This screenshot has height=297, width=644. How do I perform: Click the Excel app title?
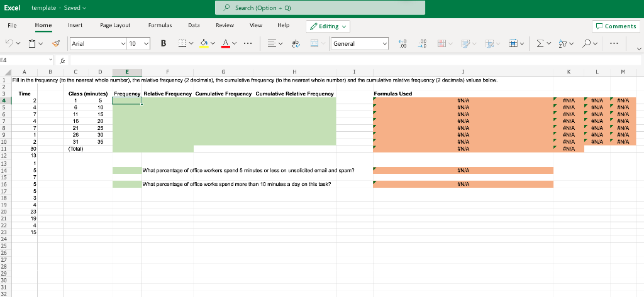click(11, 8)
